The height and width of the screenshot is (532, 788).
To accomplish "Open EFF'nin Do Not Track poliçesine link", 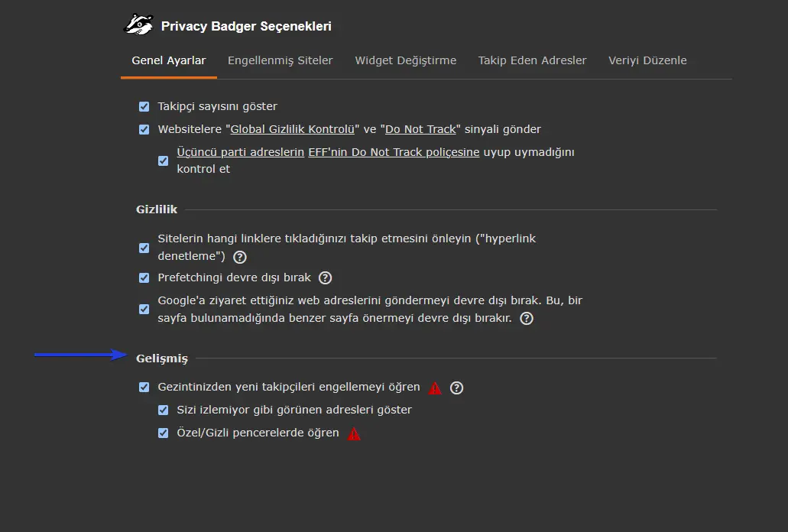I will point(394,152).
